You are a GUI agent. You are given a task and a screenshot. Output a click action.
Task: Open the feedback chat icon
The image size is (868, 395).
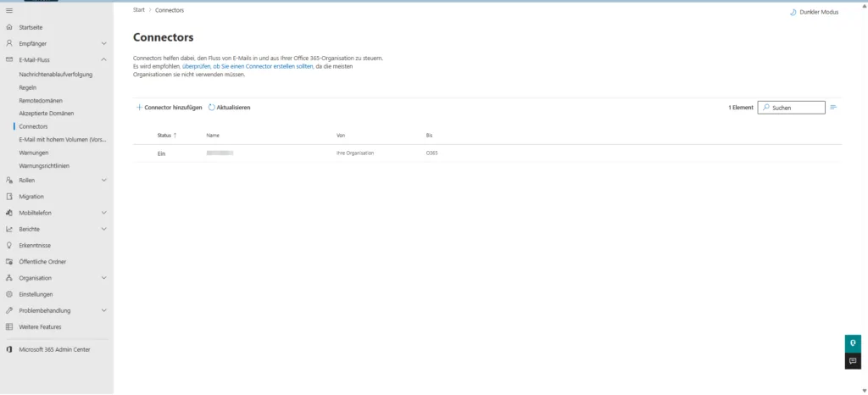(853, 361)
